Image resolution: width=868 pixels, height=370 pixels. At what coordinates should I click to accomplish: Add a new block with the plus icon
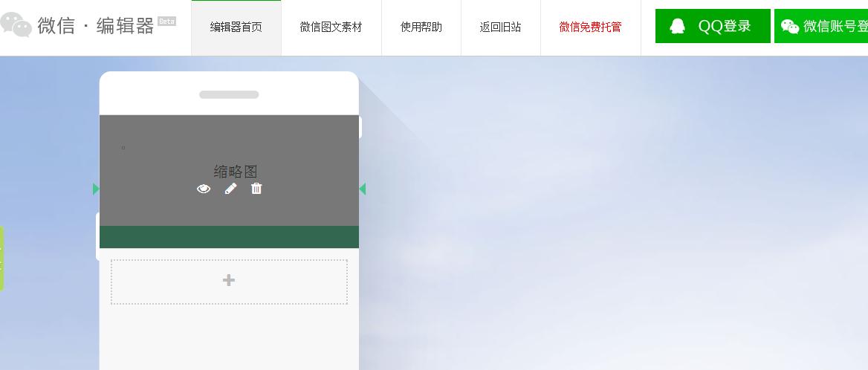229,282
